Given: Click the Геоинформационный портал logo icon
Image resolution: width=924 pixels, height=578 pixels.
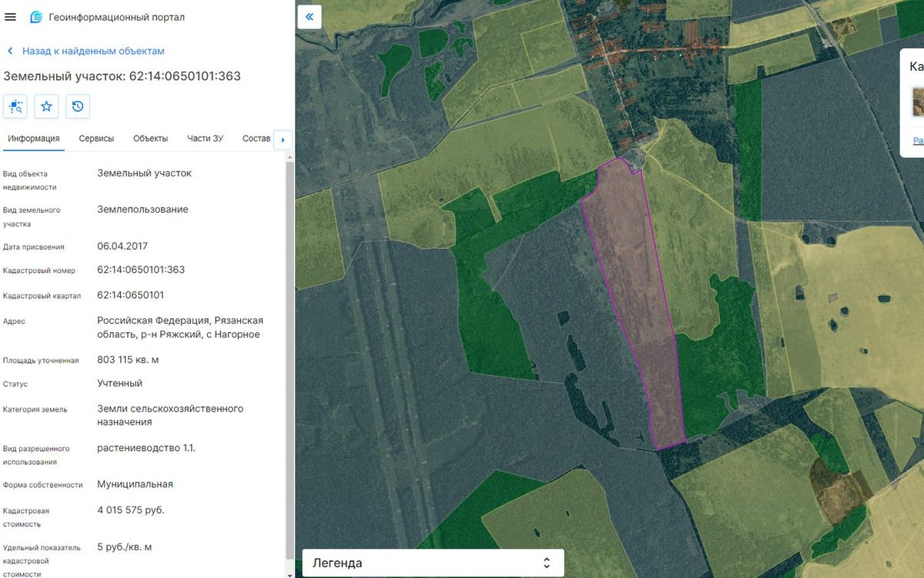Looking at the screenshot, I should pos(35,17).
